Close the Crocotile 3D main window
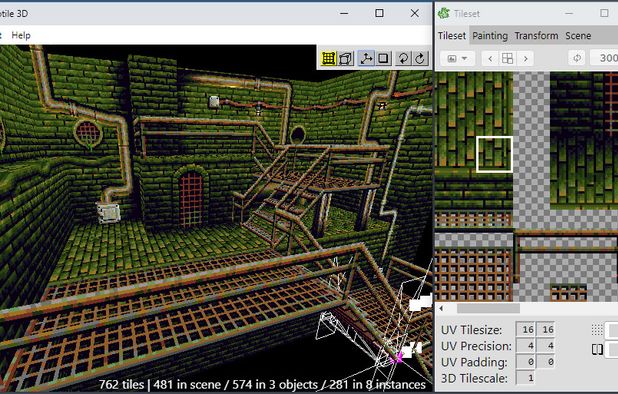The height and width of the screenshot is (394, 618). 415,13
